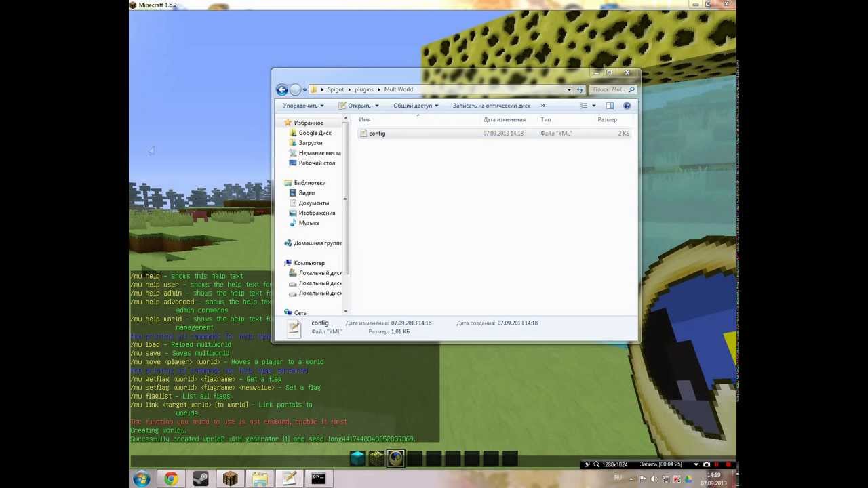Click the Google Drive tray icon

689,479
